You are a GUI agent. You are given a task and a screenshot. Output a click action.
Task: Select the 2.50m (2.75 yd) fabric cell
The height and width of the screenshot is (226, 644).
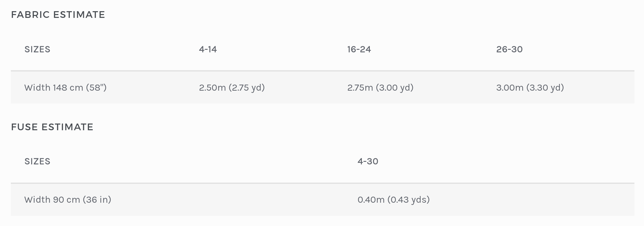[232, 88]
